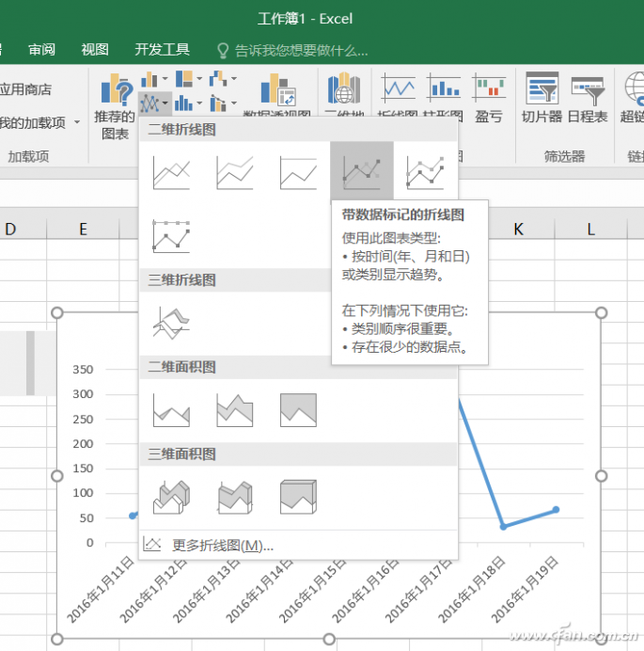Insert a 切片器 slicer
Screen dimensions: 644x651
click(x=542, y=99)
